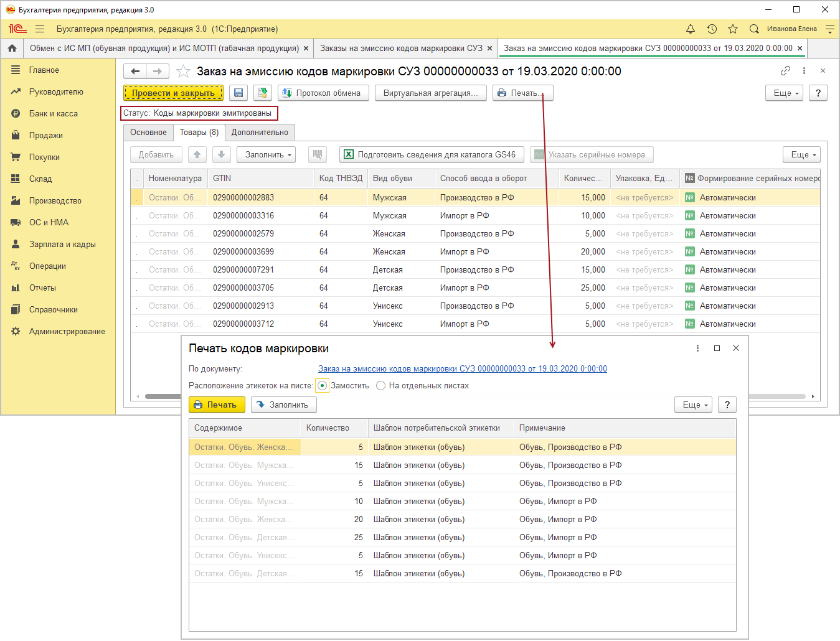Open settings lines icon near user name

830,29
